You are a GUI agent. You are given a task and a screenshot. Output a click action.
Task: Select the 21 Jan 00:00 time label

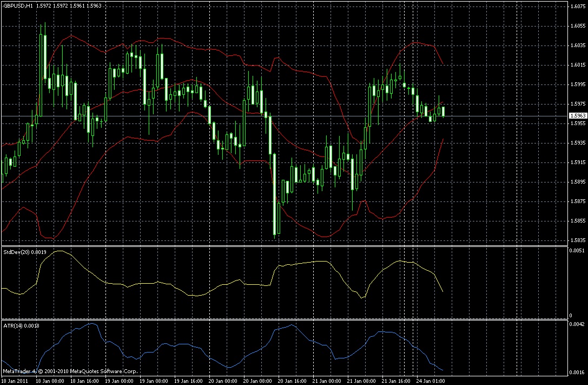[327, 381]
